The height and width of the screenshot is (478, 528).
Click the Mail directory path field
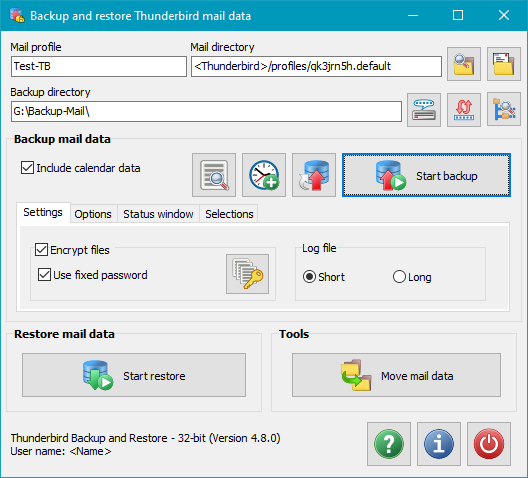coord(317,66)
